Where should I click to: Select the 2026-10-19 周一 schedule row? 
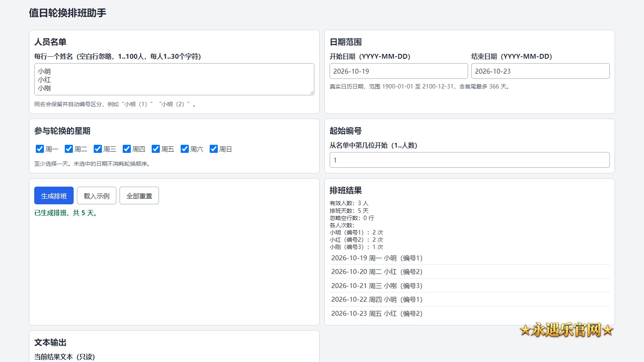pyautogui.click(x=470, y=258)
